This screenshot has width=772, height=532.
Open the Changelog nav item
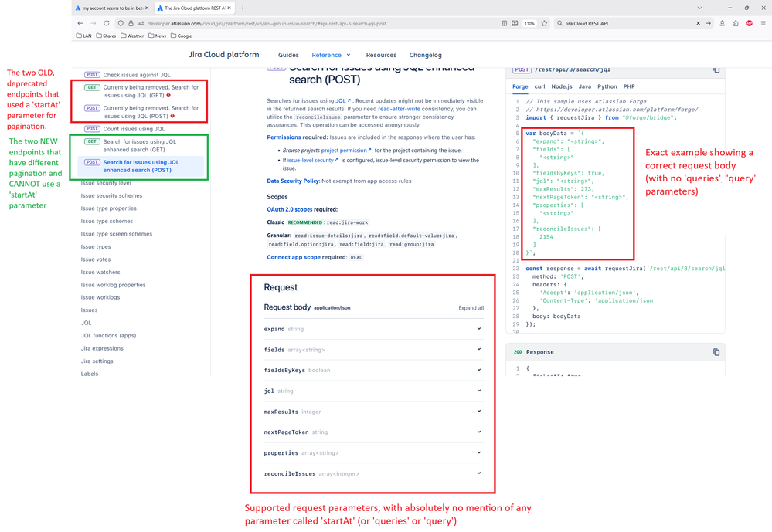coord(425,55)
